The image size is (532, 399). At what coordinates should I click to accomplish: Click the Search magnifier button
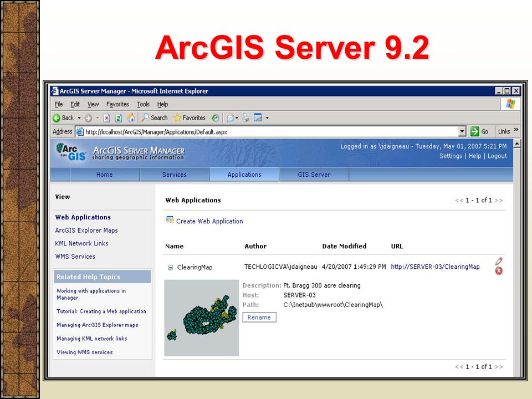(x=155, y=117)
